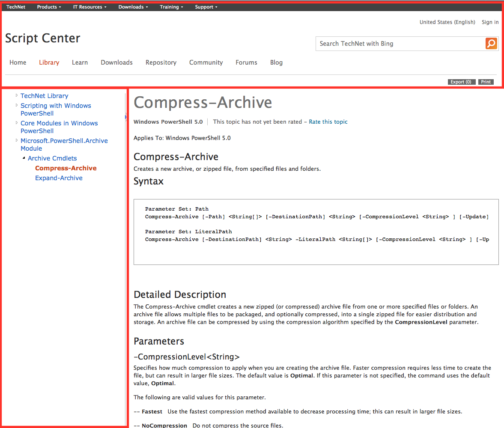Open the Training dropdown menu
Screen dimensions: 504x428
(171, 7)
